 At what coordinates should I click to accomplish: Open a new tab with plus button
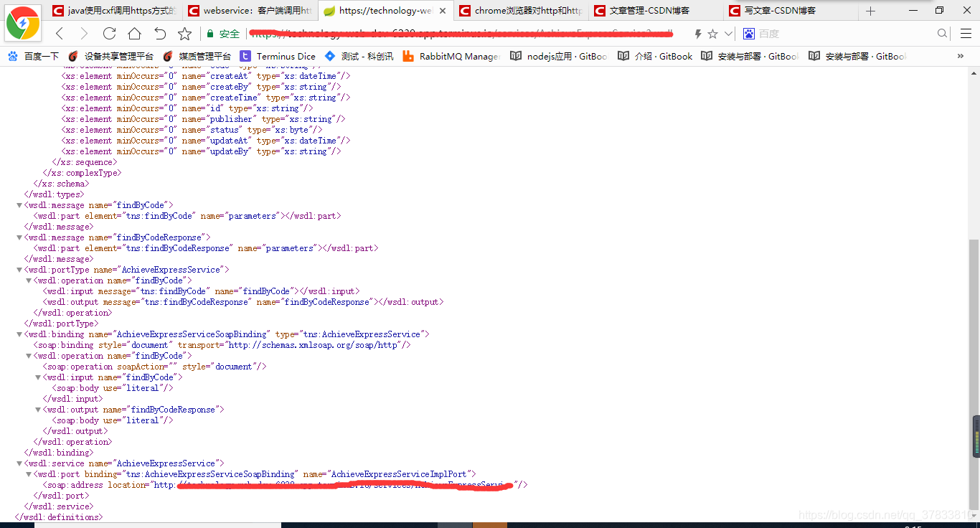click(870, 11)
